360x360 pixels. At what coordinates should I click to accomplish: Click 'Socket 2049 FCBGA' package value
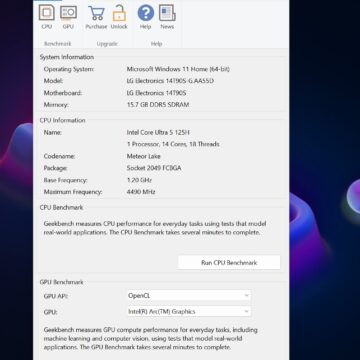pyautogui.click(x=154, y=168)
